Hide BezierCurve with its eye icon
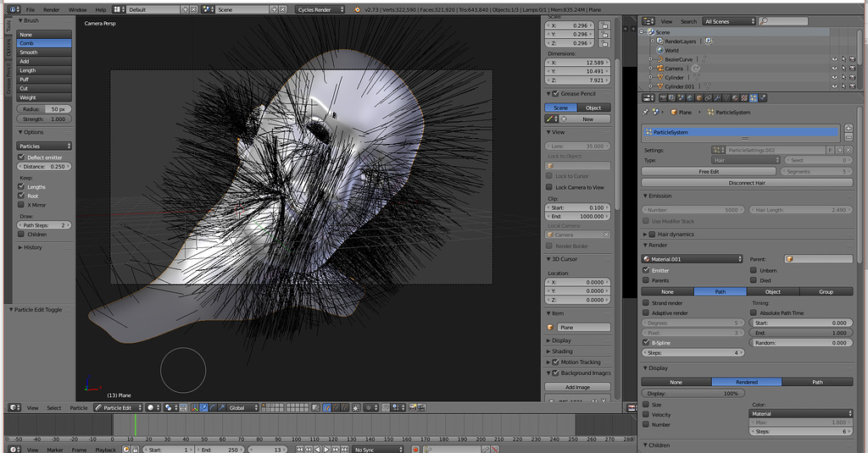 834,59
